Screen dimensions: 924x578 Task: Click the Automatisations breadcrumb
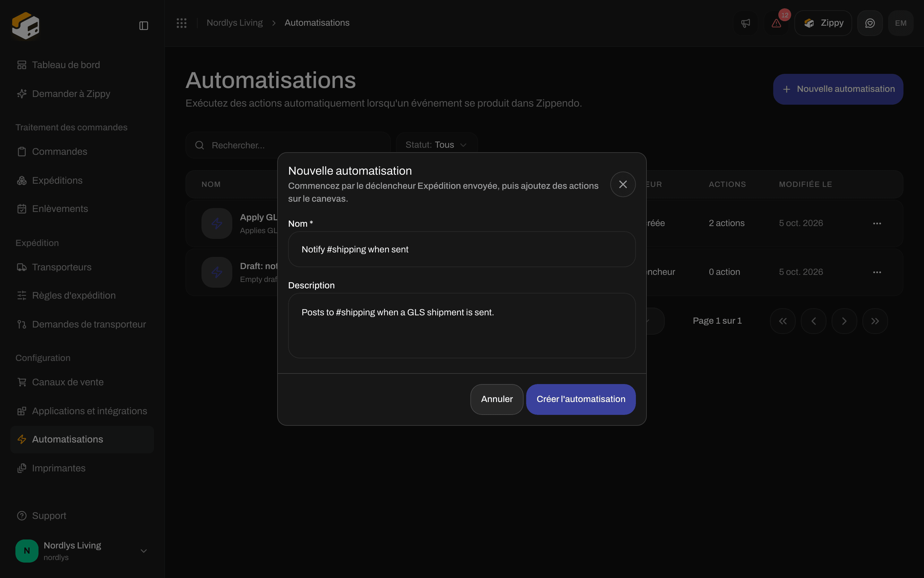click(317, 23)
